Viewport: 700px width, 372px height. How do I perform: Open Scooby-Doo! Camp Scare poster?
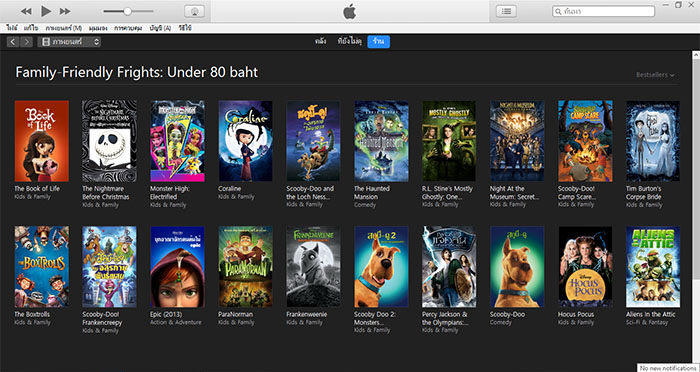coord(585,141)
